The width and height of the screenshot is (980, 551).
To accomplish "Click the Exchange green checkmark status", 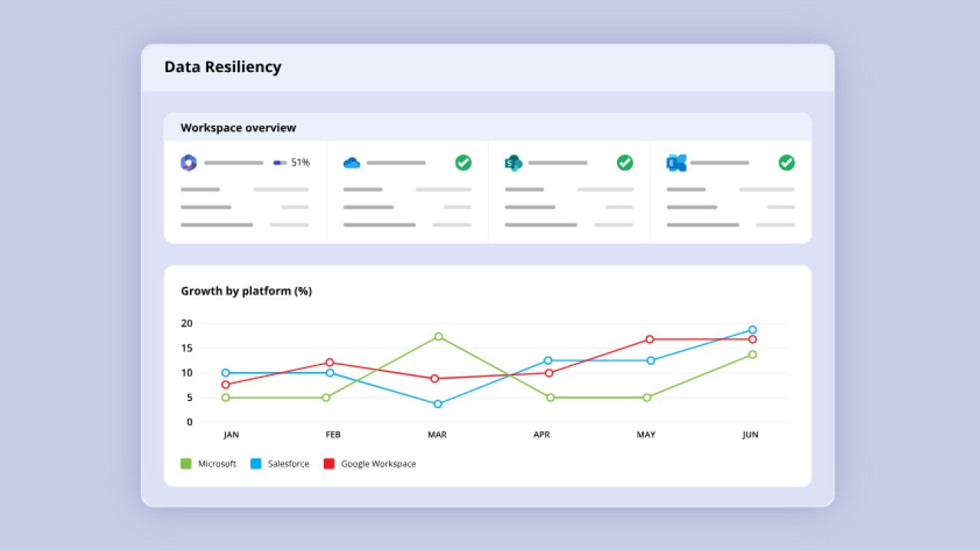I will pos(786,162).
